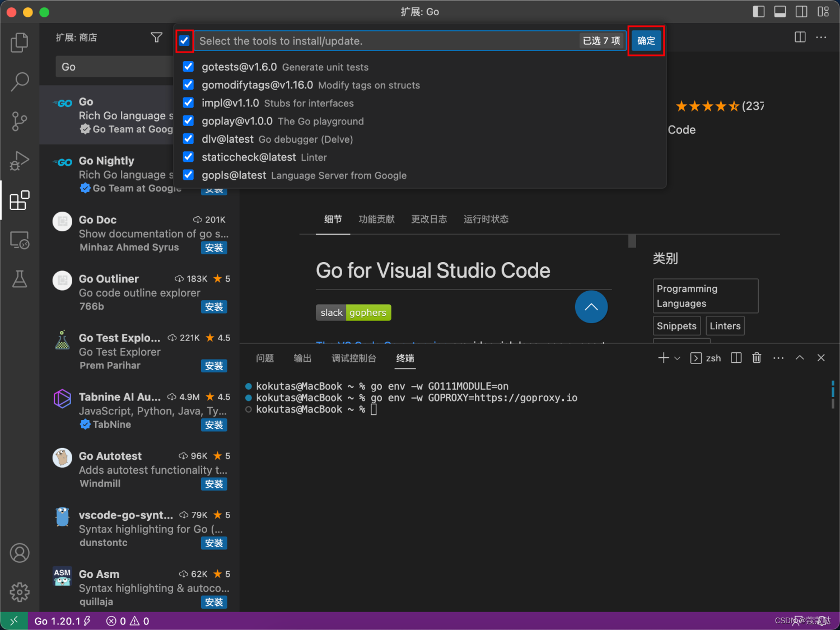Uncheck impl@v1.1.0 tool
The image size is (840, 630).
coord(189,102)
